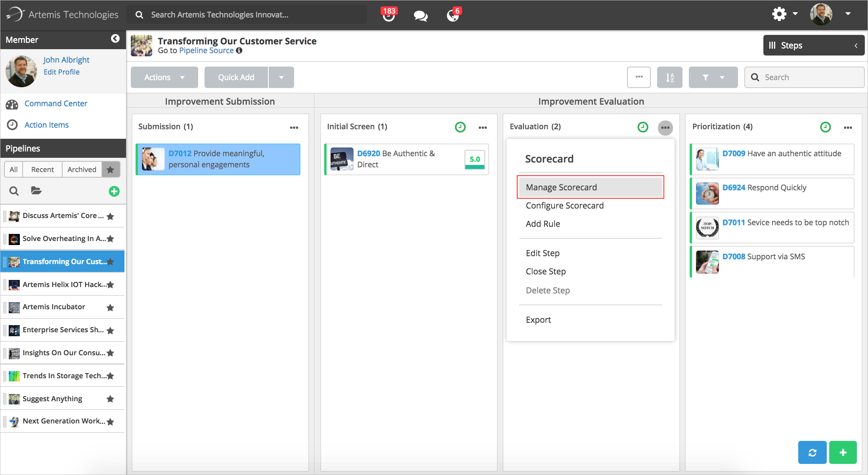Select the Archived pipelines tab

(82, 169)
